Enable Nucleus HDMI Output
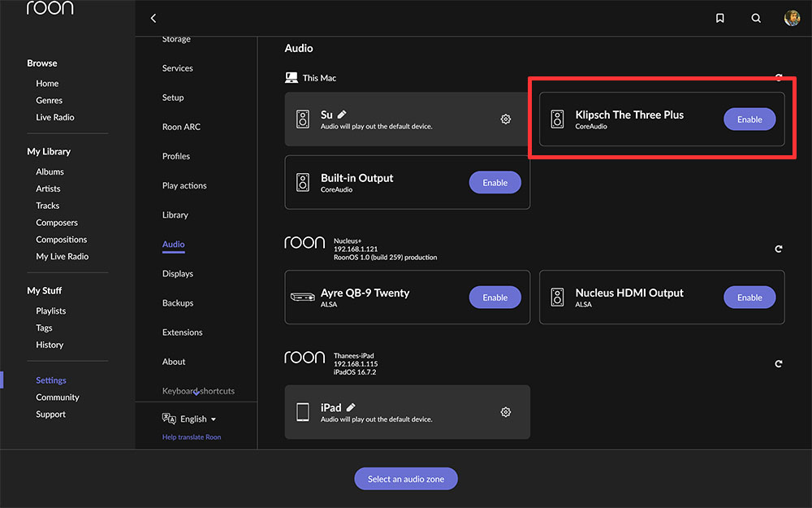 (749, 297)
